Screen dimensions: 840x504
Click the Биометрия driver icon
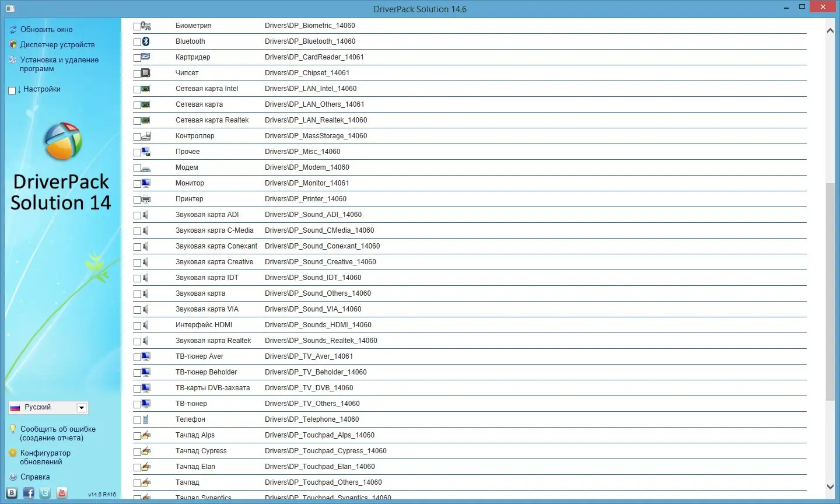[146, 26]
